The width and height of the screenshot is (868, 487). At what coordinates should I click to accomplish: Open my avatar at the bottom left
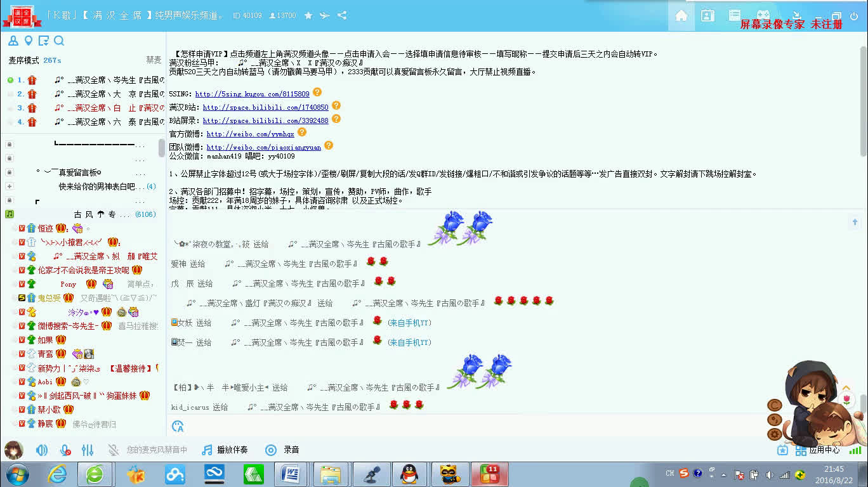14,450
